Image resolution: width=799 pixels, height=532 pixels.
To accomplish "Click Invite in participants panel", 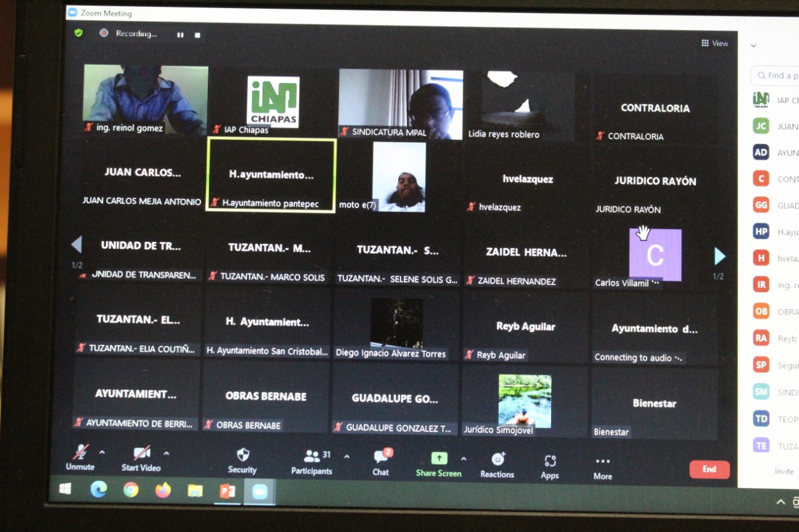I will click(x=784, y=472).
